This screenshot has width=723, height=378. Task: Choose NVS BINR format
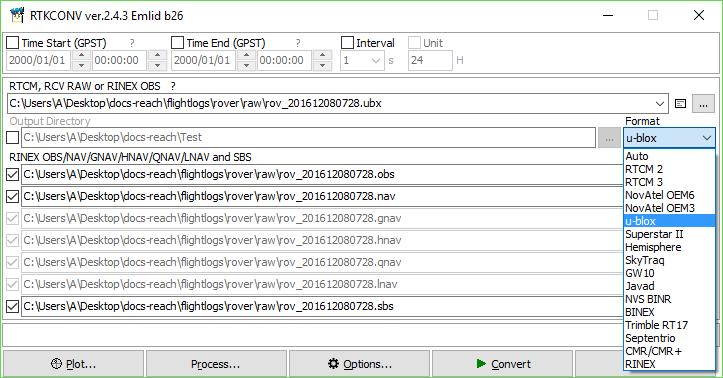(x=669, y=299)
